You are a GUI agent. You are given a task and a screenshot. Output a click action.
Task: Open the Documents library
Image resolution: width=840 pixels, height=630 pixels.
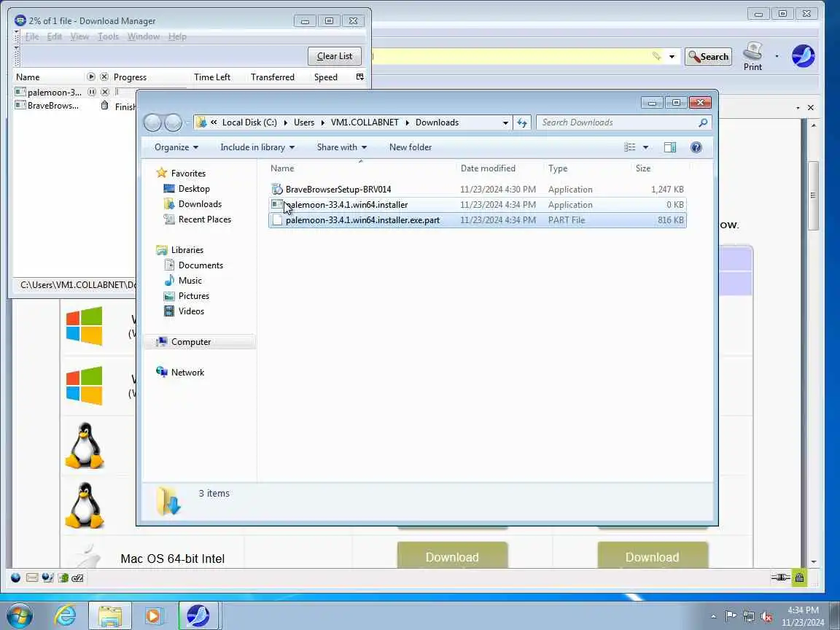(201, 265)
